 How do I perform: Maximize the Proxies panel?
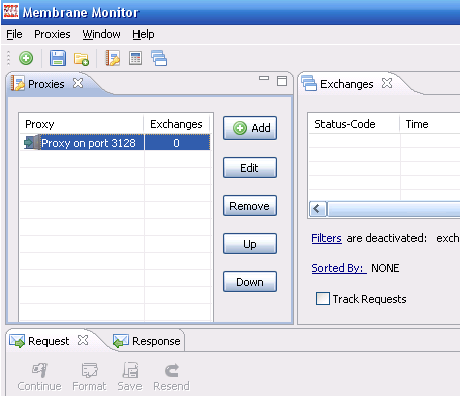282,81
